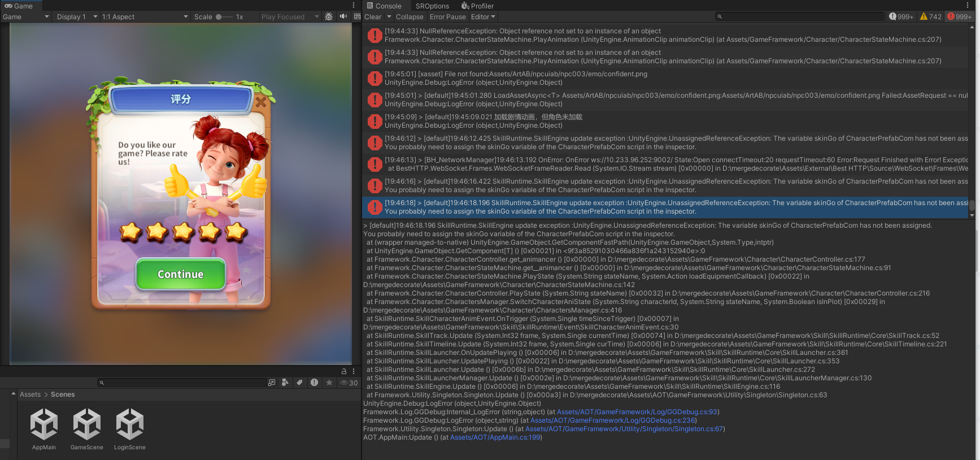
Task: Open the Assets/AOT/AppMain.cs:199 link
Action: tap(495, 437)
